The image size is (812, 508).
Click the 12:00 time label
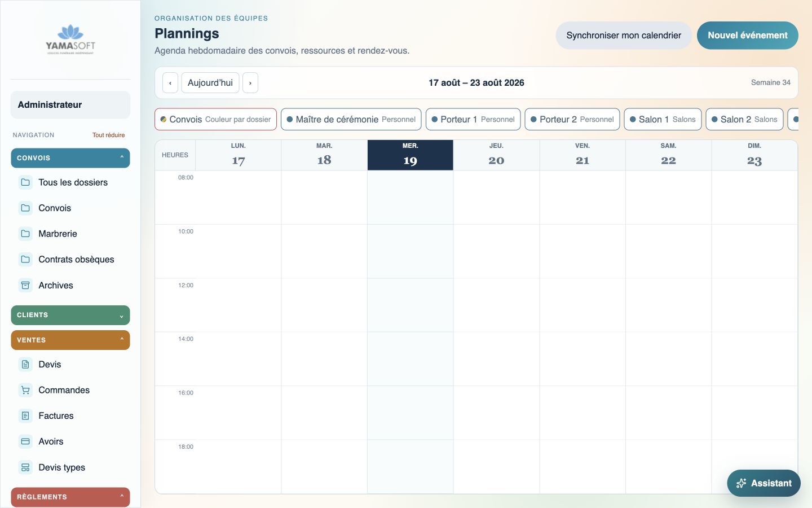[186, 285]
